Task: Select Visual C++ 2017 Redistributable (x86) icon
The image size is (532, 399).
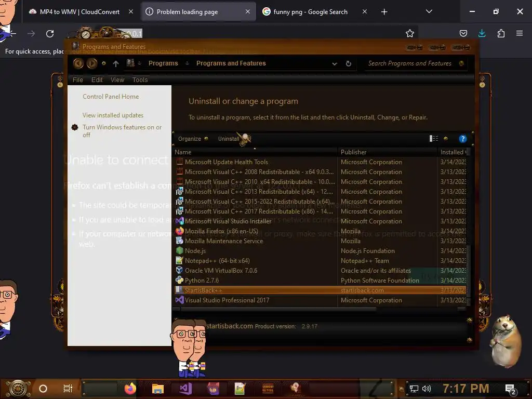Action: coord(179,211)
